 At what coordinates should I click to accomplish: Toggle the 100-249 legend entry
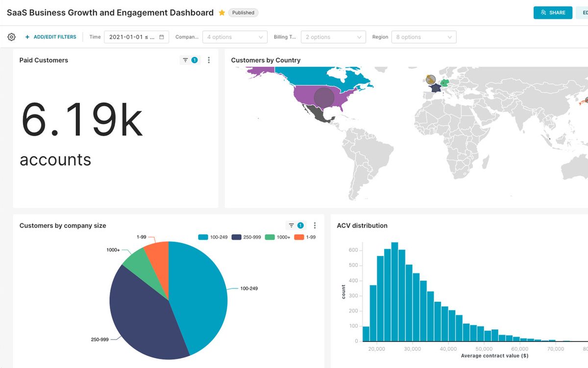pos(213,237)
